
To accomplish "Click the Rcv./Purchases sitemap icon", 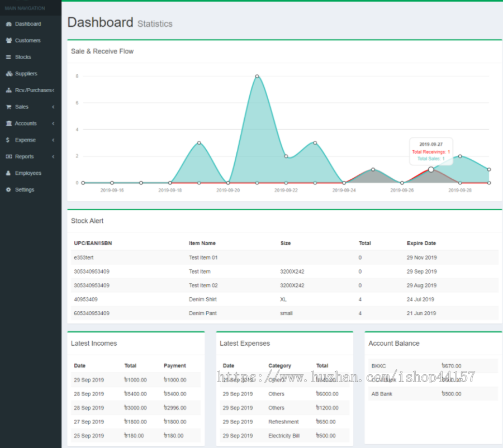I will pyautogui.click(x=8, y=90).
